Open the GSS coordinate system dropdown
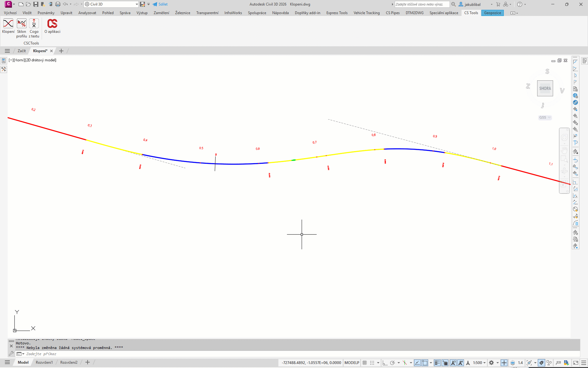Viewport: 588px width, 368px height. [545, 117]
